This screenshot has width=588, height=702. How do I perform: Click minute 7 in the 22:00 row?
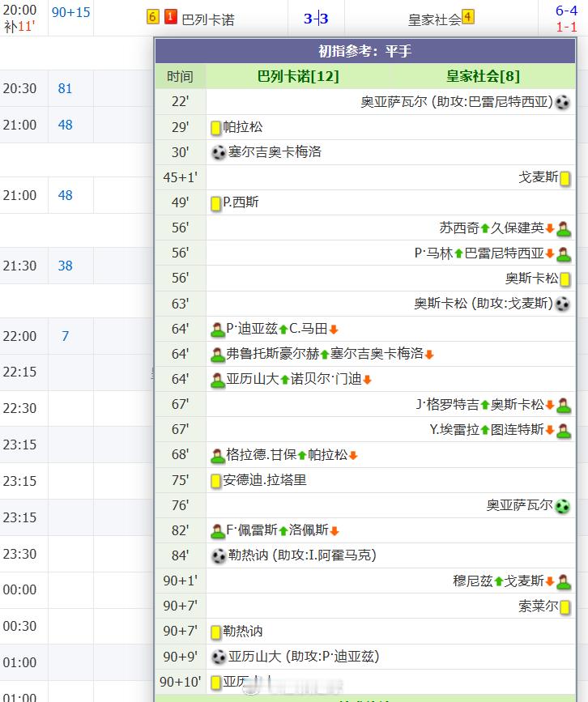click(x=65, y=336)
